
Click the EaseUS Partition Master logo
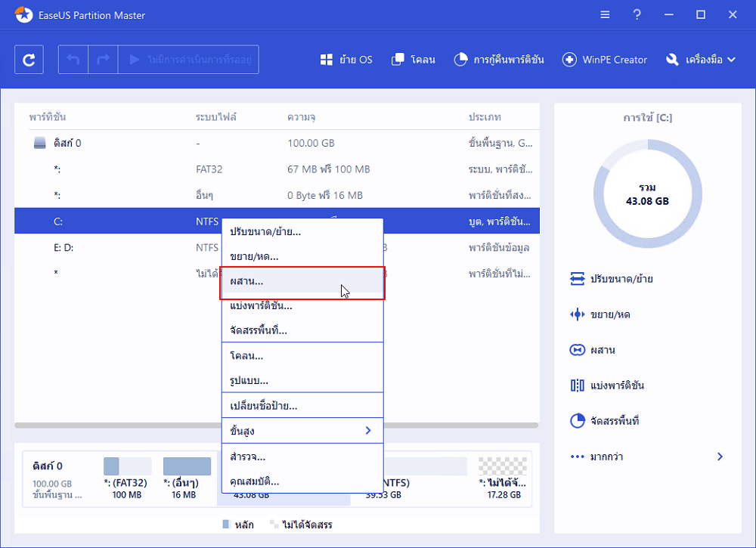[x=23, y=15]
